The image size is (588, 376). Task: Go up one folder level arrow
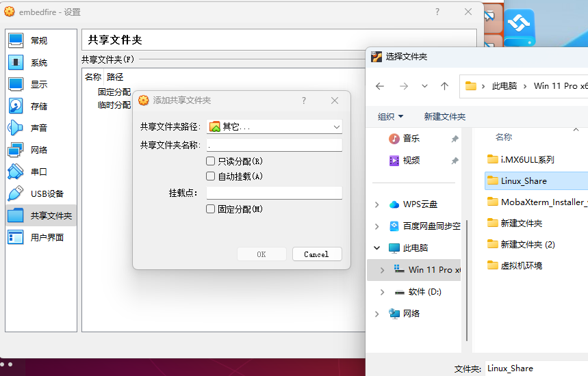point(444,86)
